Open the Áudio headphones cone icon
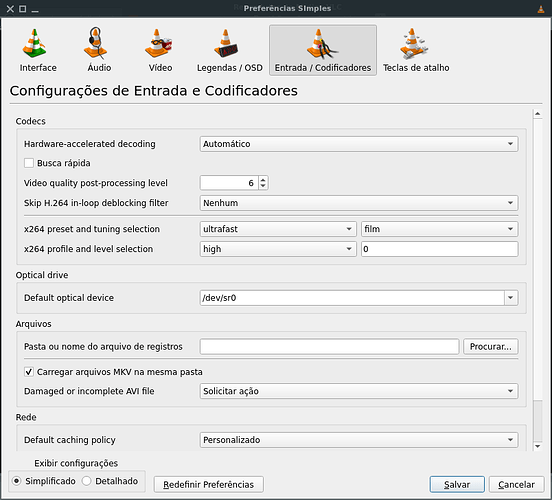 [x=95, y=43]
